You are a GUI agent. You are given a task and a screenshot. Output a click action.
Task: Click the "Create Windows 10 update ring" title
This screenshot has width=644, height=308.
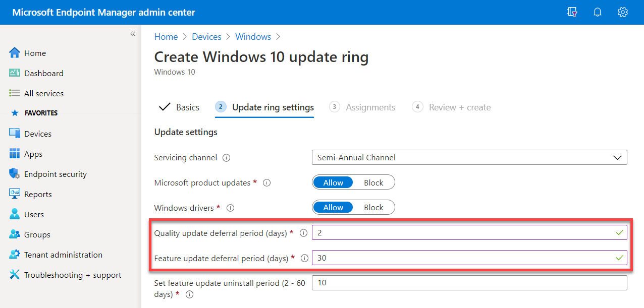click(x=261, y=57)
